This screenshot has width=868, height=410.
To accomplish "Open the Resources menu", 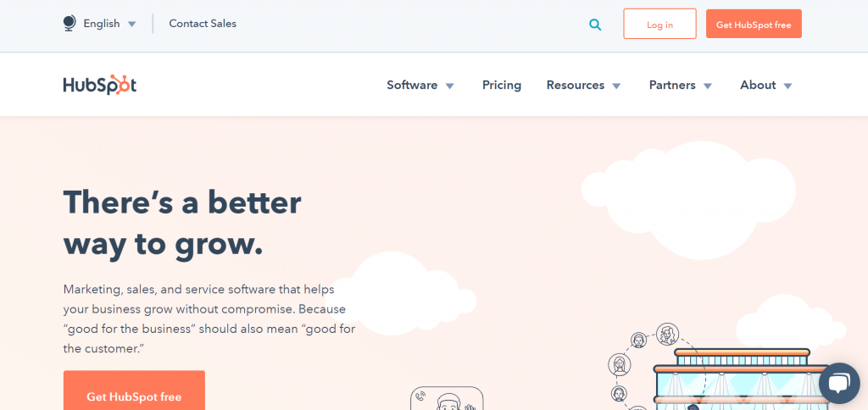I will coord(576,86).
